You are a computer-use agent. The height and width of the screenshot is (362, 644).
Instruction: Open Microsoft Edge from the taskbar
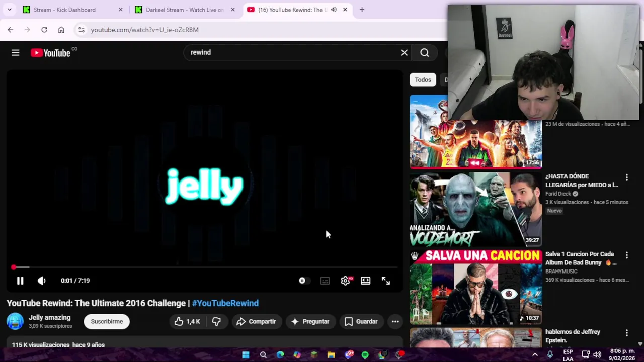(x=280, y=355)
